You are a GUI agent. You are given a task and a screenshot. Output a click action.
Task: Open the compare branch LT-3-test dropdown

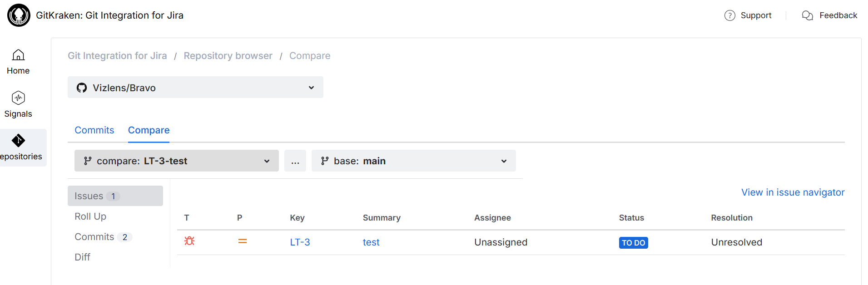pos(176,161)
